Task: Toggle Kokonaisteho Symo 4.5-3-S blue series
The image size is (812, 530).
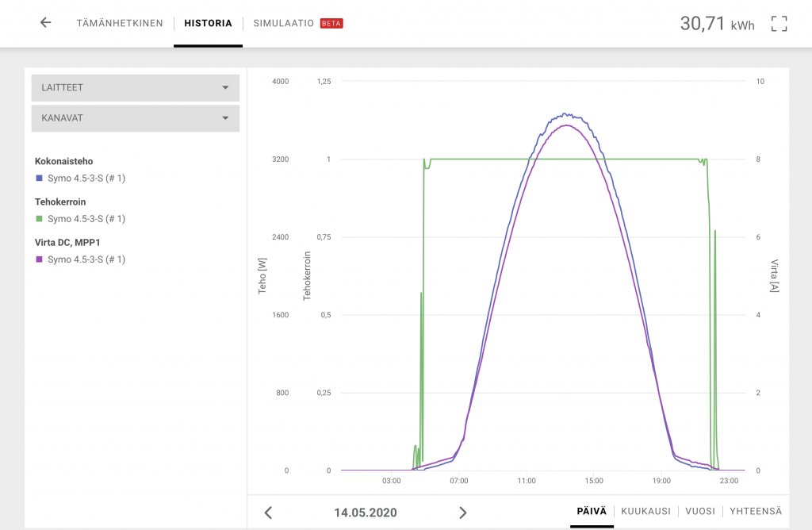Action: click(x=86, y=179)
